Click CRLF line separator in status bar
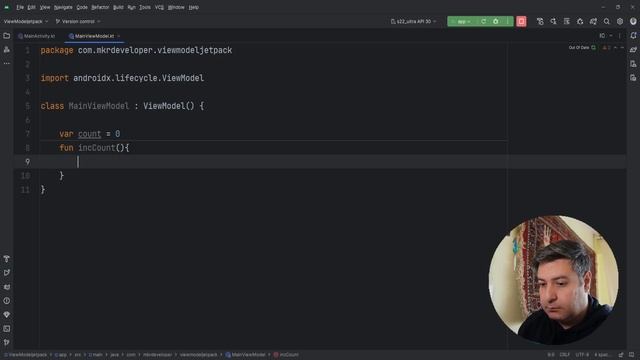 click(564, 355)
